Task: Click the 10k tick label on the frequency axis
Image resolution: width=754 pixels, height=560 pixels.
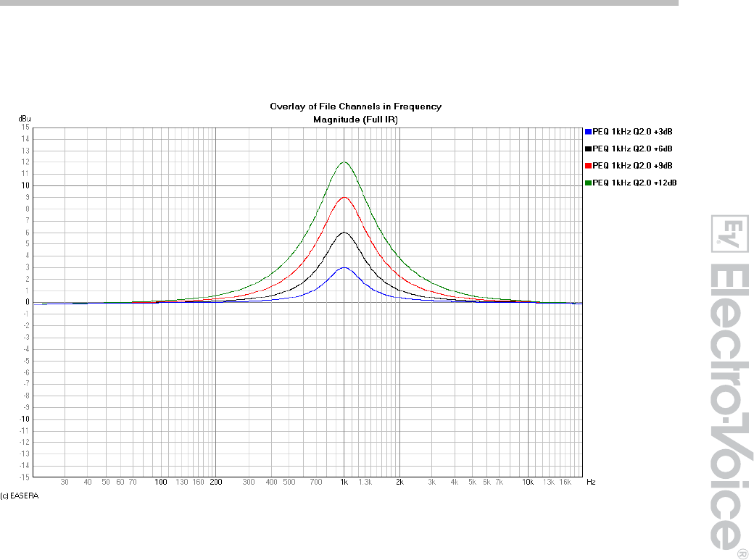Action: [528, 482]
